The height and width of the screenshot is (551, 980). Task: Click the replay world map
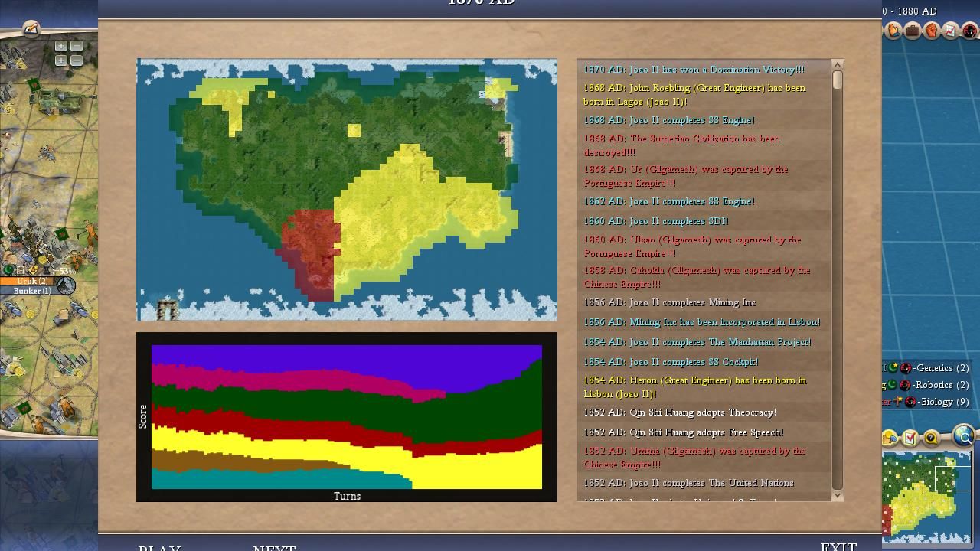coord(347,190)
